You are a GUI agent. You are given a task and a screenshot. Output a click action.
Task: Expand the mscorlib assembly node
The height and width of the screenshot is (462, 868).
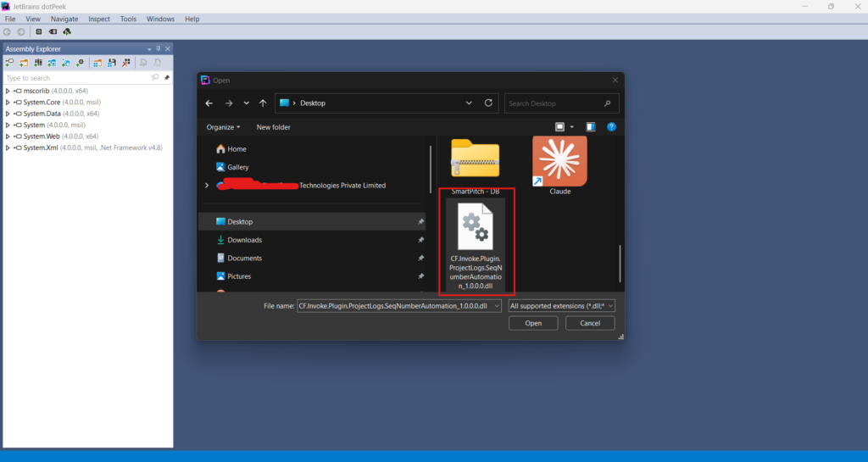click(8, 91)
